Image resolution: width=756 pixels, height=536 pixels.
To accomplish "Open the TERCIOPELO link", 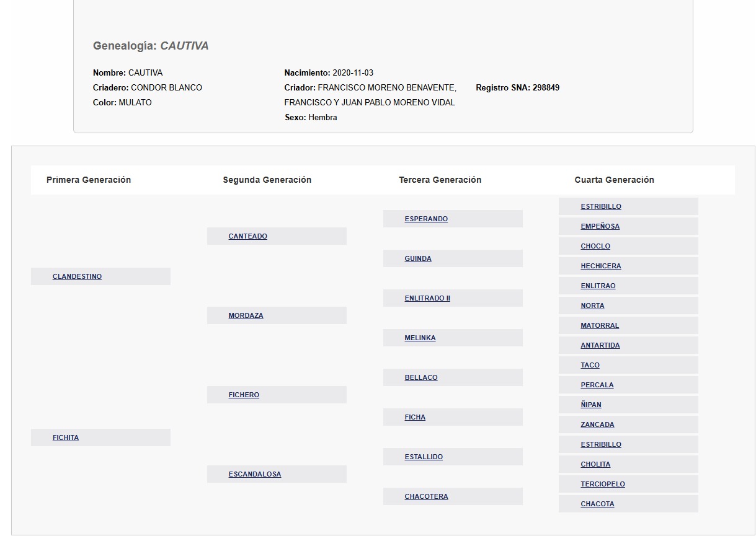I will click(x=603, y=485).
